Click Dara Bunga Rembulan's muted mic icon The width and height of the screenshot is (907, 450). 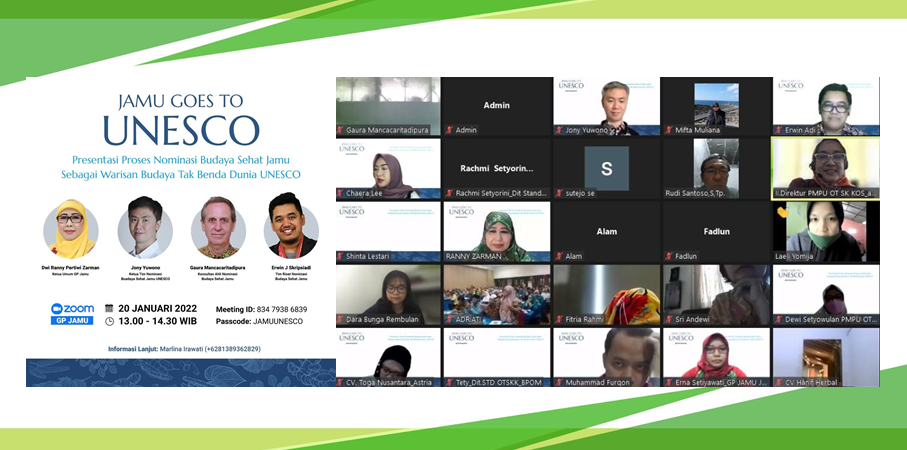pyautogui.click(x=340, y=319)
